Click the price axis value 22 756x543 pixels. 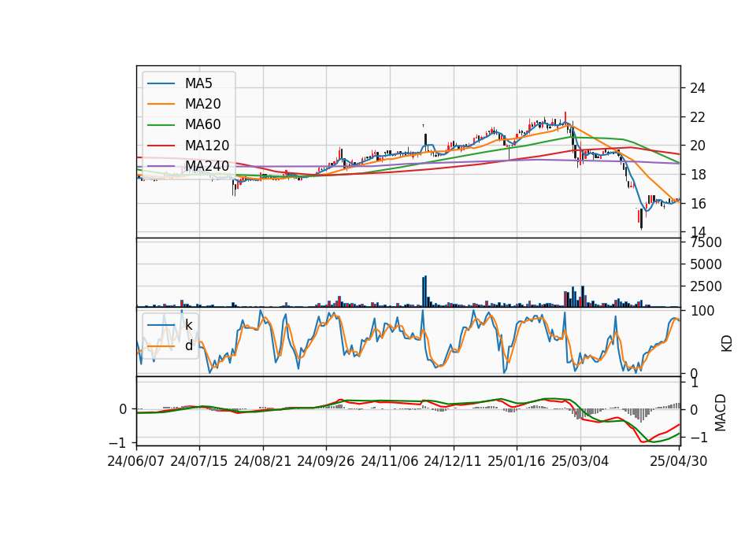click(x=698, y=117)
